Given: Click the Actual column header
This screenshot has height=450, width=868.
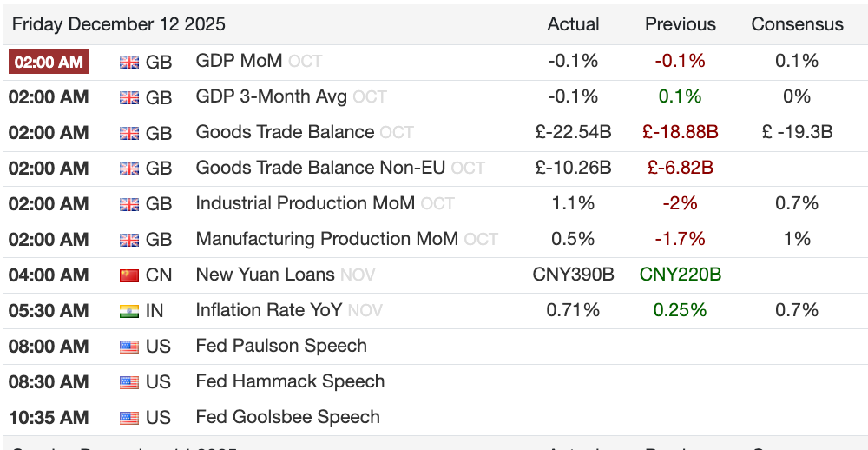Looking at the screenshot, I should (573, 24).
